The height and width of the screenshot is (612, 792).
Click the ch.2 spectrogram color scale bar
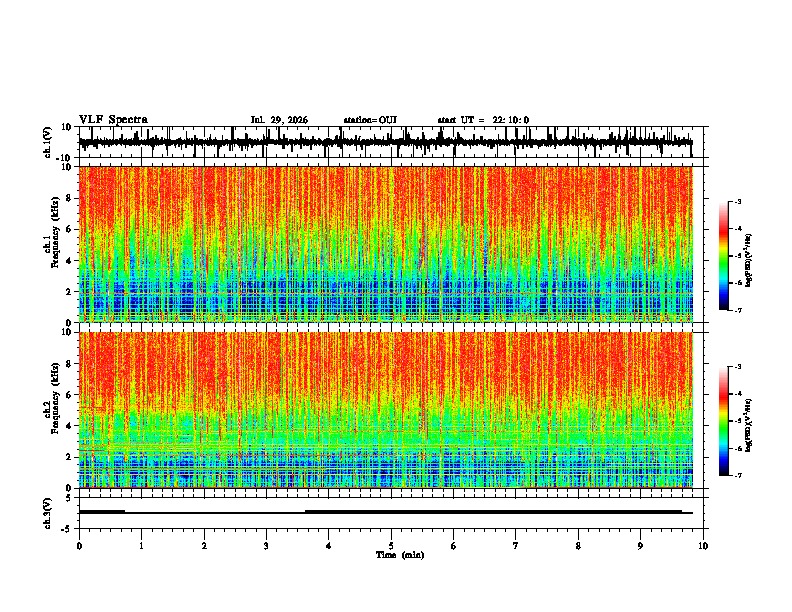[723, 421]
